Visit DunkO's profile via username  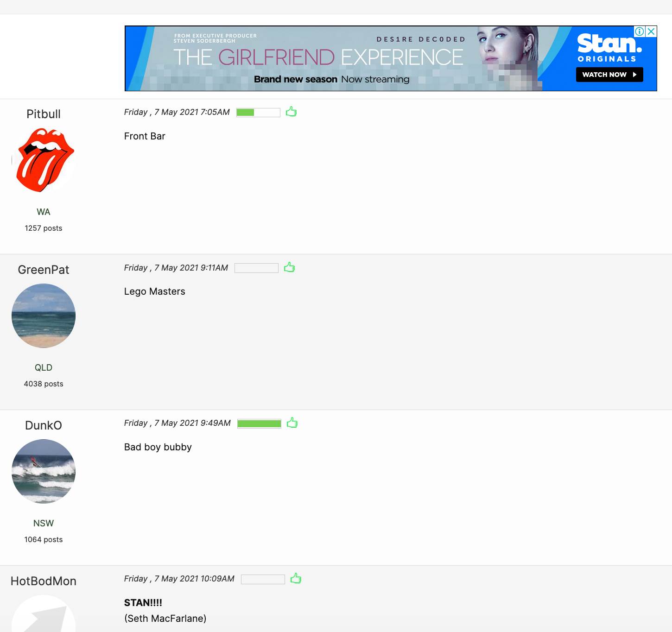(x=44, y=425)
